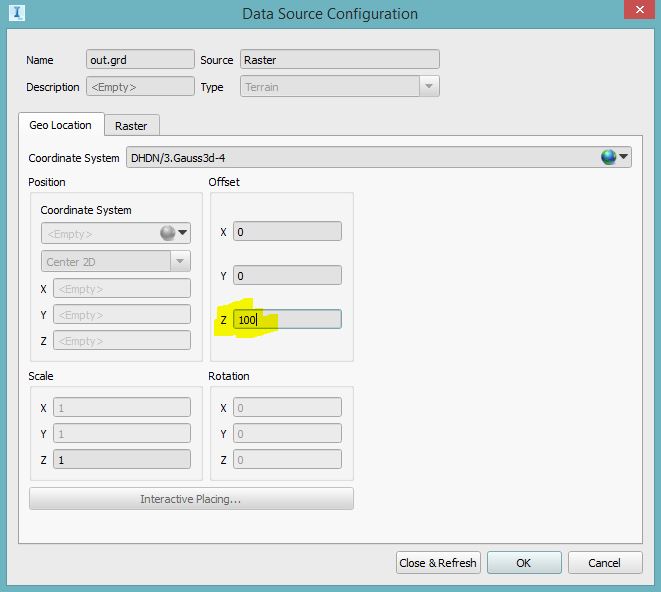Click the grey globe in Position coordinate system
This screenshot has width=661, height=592.
pos(167,233)
